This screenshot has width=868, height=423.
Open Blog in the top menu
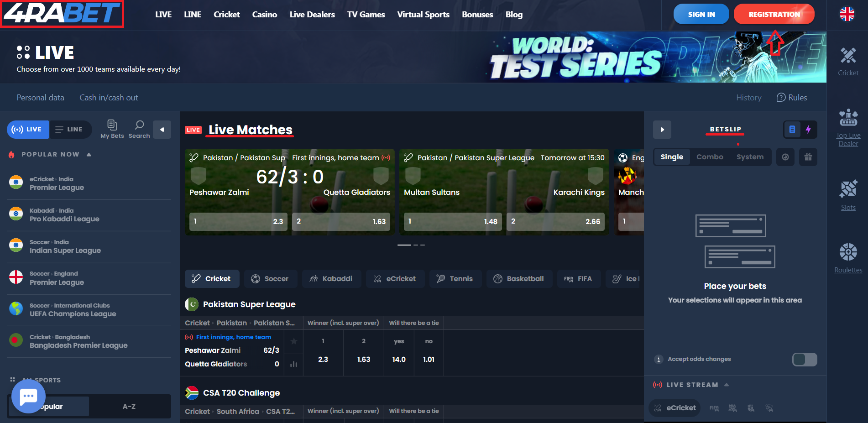pyautogui.click(x=514, y=15)
